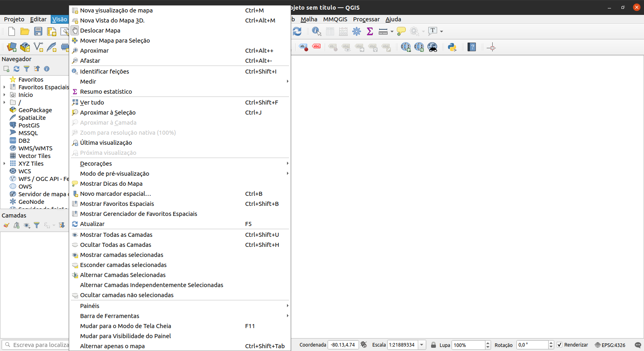Screen dimensions: 644x351
Task: Toggle mouse extents display icon beside coordinates
Action: tap(364, 345)
